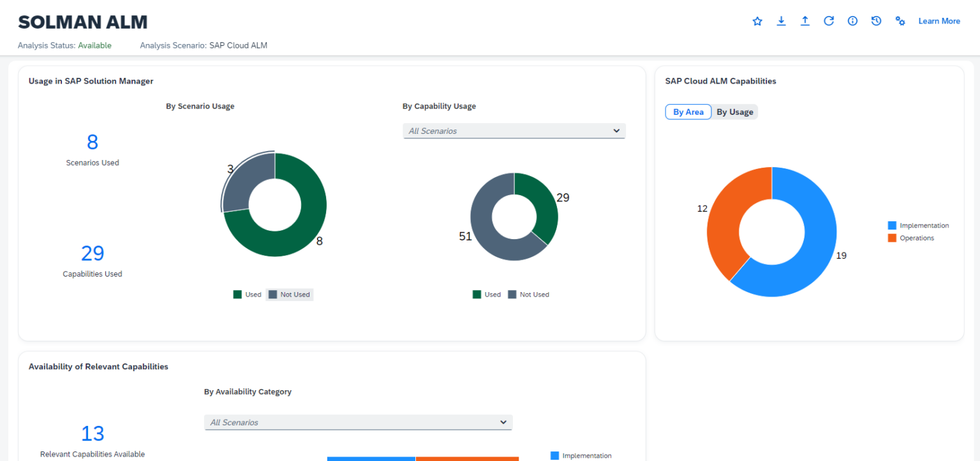Switch to the By Usage view
This screenshot has width=980, height=461.
point(734,112)
